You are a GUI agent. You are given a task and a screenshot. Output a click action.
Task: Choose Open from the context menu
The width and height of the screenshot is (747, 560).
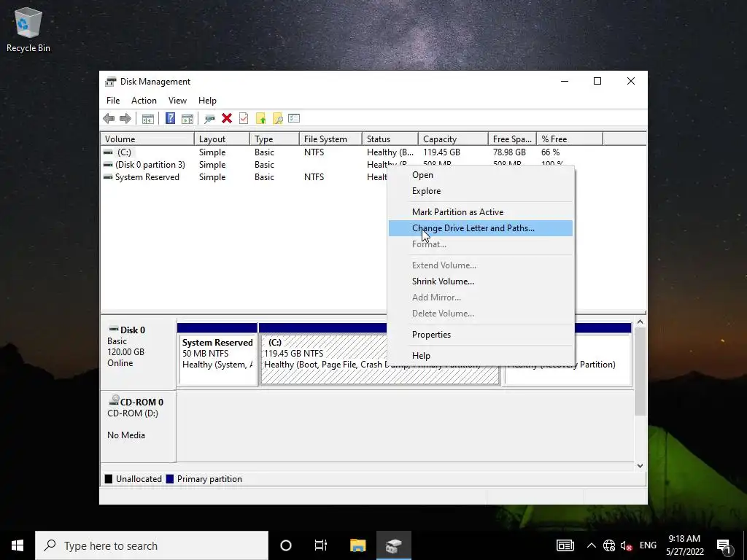[481, 175]
